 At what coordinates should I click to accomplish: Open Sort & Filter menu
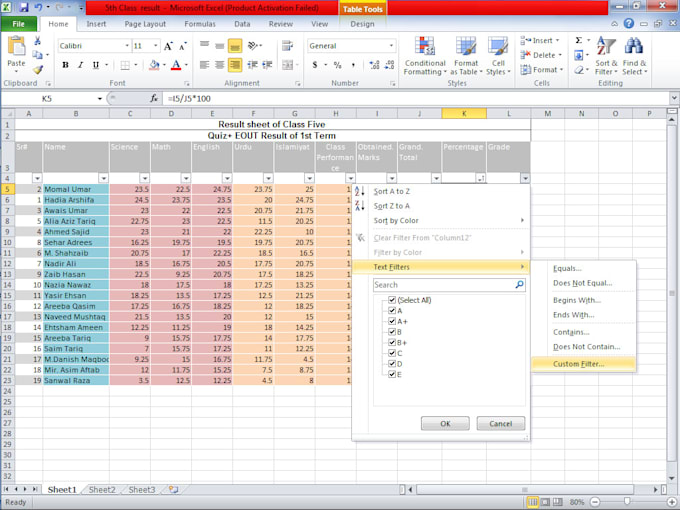click(606, 56)
